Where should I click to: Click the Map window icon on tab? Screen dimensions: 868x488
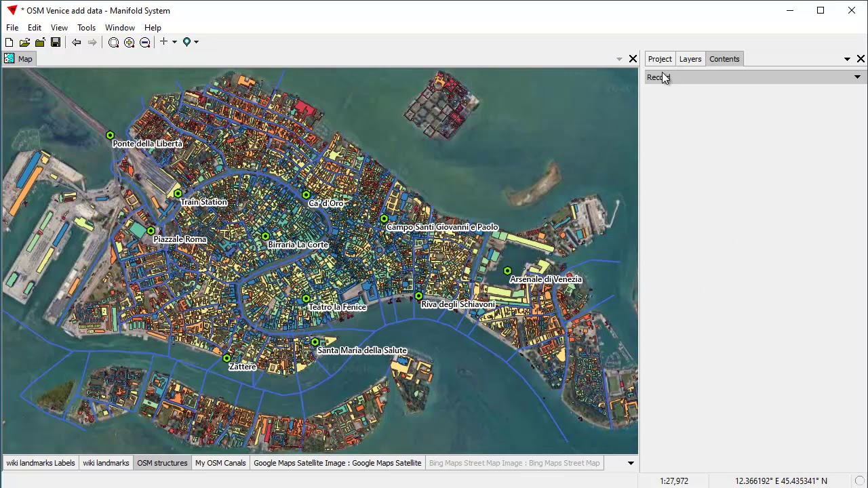click(x=9, y=59)
